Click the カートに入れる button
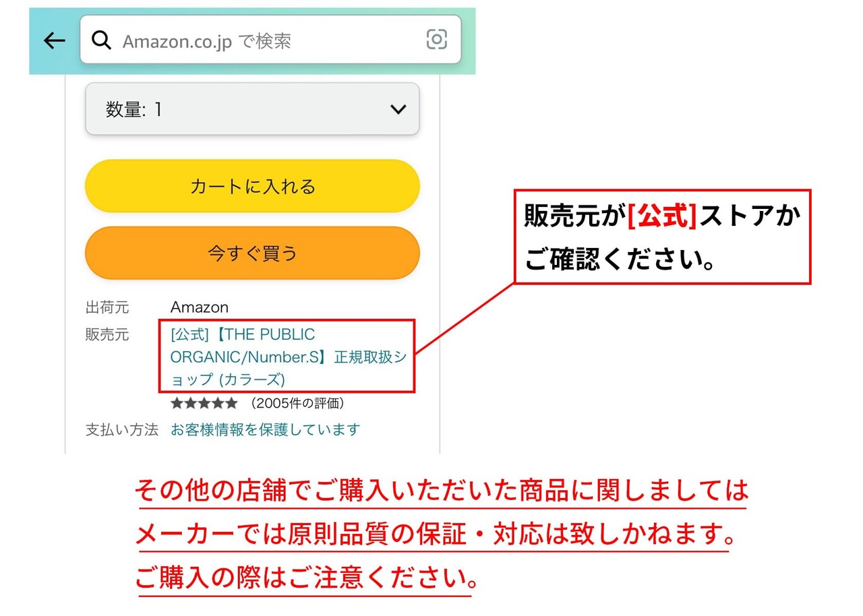Viewport: 863px width, 616px height. coord(252,186)
